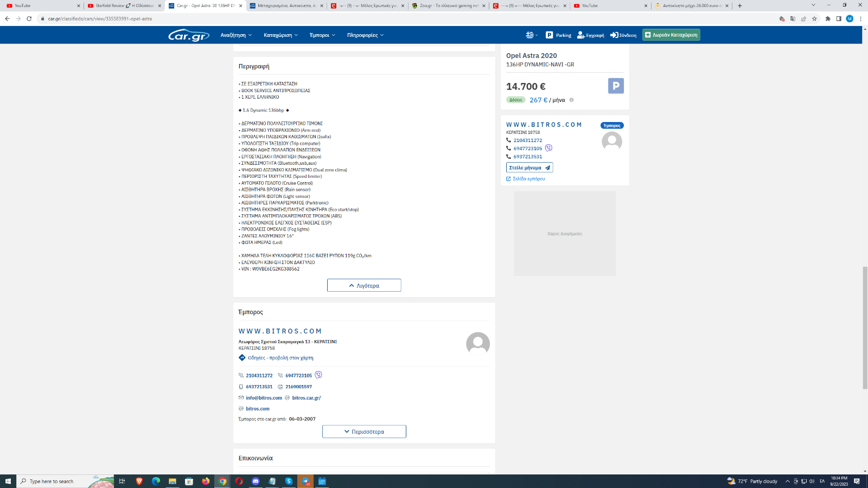Click Viber icon beside 6947723105 in sidebar

548,148
